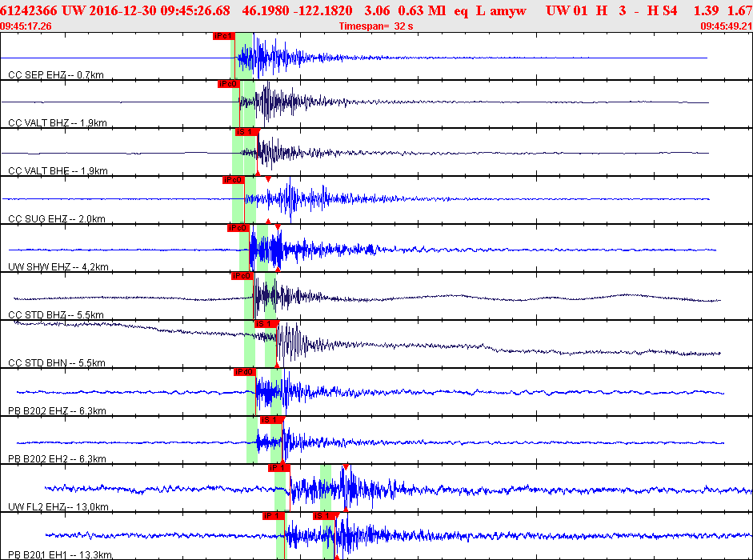Click the PB B202 EHZ station label

pos(57,411)
